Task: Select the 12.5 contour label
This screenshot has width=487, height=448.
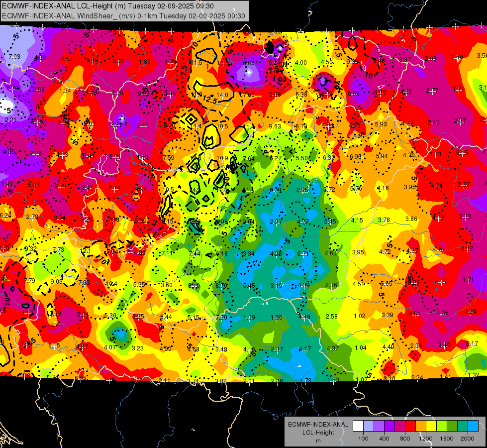Action: (x=210, y=100)
